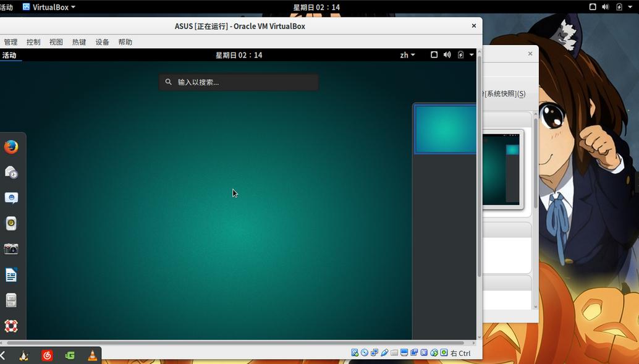This screenshot has width=639, height=364.
Task: Open the mail and calendar dock icon
Action: point(11,172)
